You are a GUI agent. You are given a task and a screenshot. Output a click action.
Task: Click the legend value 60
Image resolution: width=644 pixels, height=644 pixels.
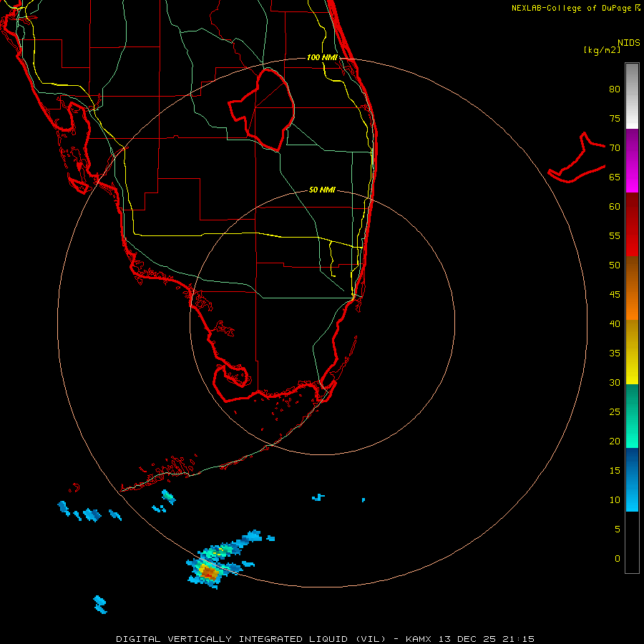pos(615,207)
